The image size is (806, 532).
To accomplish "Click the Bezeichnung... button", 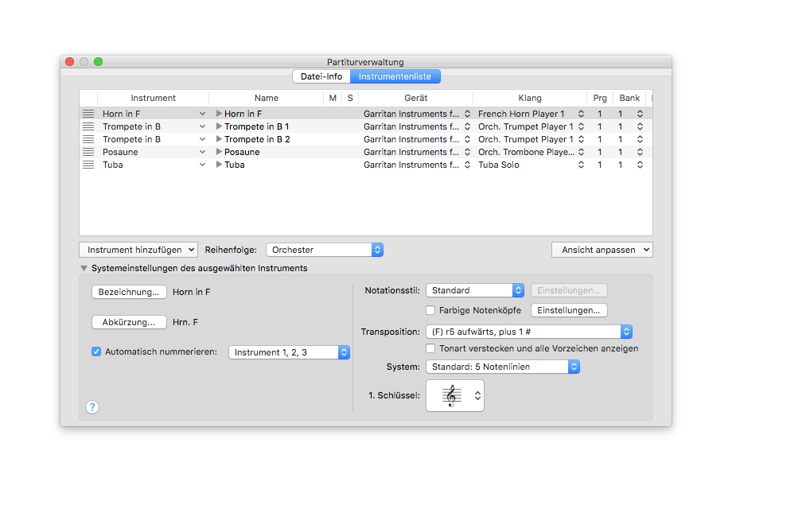I will pyautogui.click(x=129, y=292).
